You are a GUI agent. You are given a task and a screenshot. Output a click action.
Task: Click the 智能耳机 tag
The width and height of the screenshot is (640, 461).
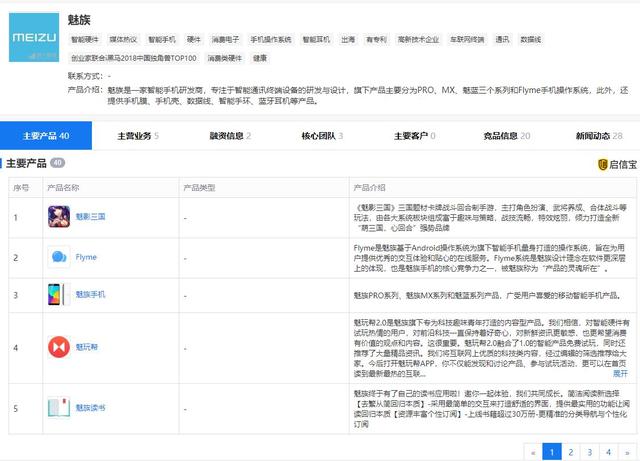coord(316,40)
